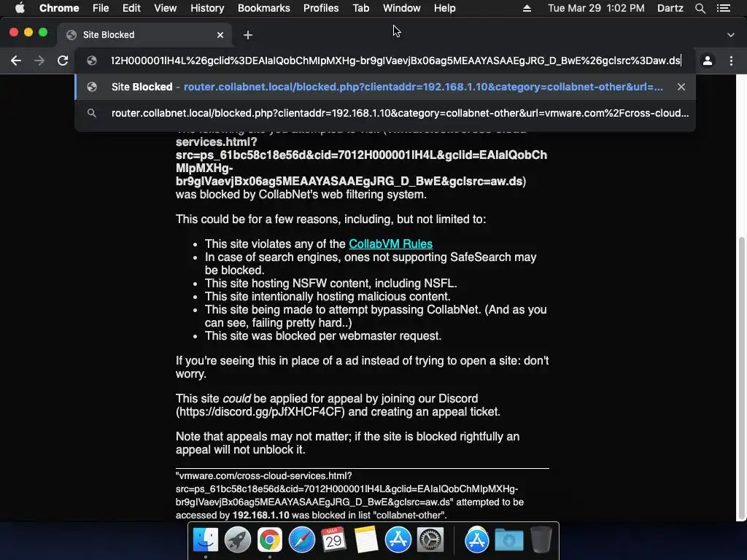Open a new tab with the plus button
The height and width of the screenshot is (560, 747).
pos(248,35)
